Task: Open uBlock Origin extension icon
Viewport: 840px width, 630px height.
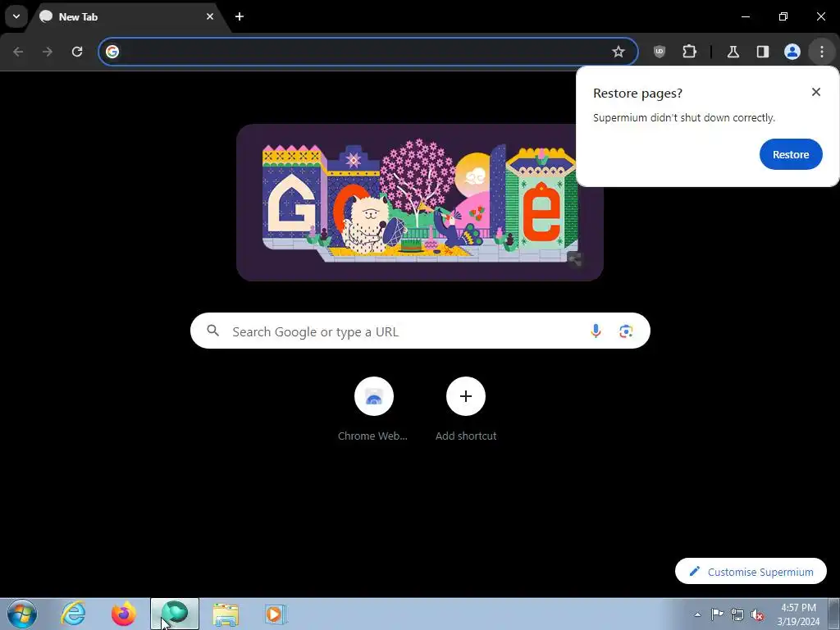Action: point(660,52)
